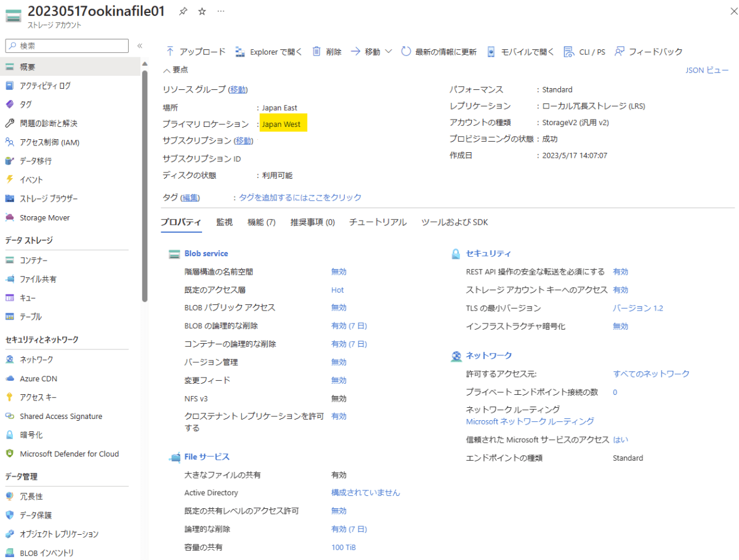
Task: Mark storage account as favorite star
Action: coord(202,12)
